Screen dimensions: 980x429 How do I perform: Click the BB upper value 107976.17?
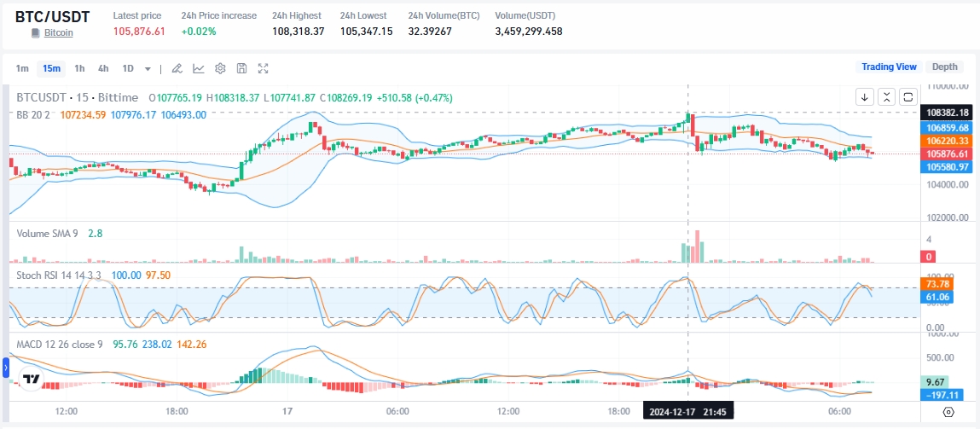point(132,114)
